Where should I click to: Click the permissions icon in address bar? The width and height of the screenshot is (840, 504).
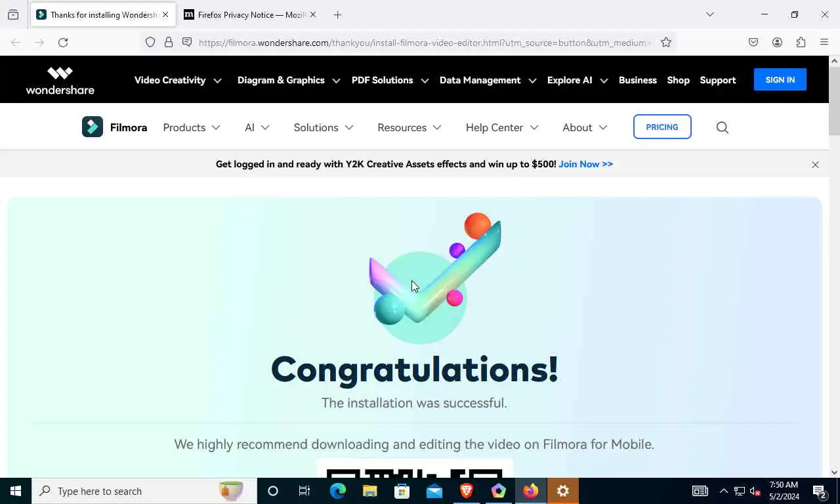tap(187, 43)
